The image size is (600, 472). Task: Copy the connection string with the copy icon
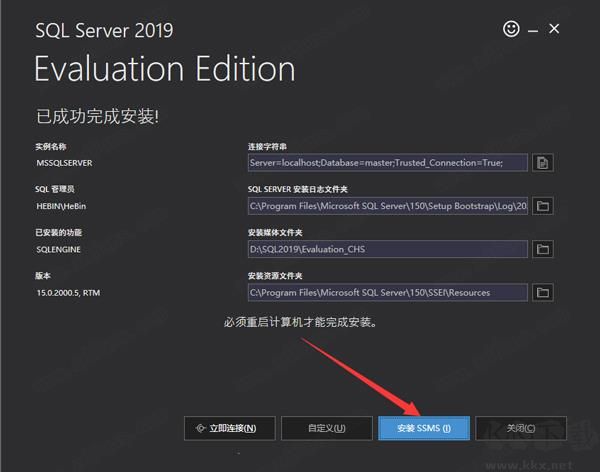(x=543, y=162)
